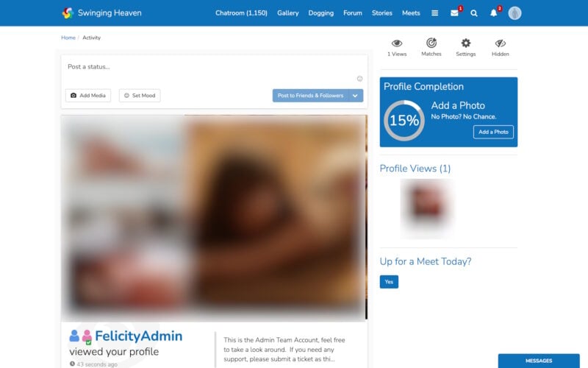Go to the Gallery menu item
This screenshot has width=588, height=368.
pyautogui.click(x=288, y=13)
